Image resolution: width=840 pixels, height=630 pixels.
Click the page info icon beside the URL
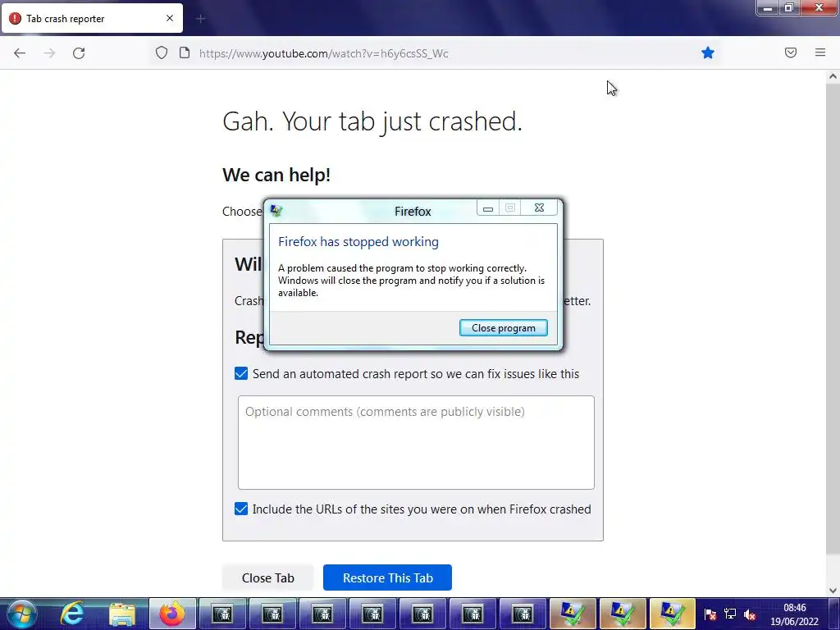[185, 53]
